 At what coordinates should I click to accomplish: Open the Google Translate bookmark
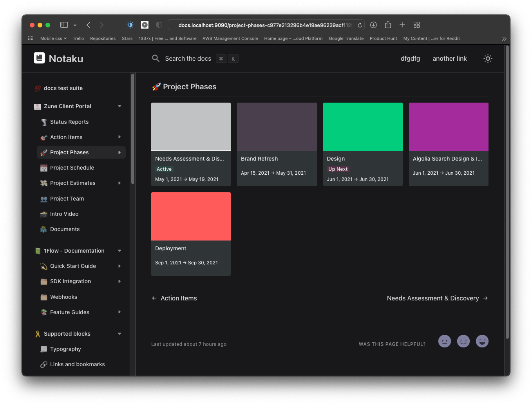[x=346, y=38]
